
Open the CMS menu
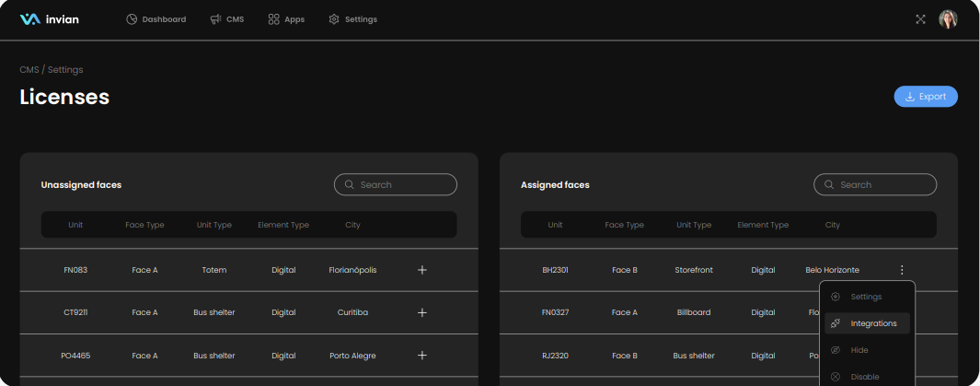227,19
